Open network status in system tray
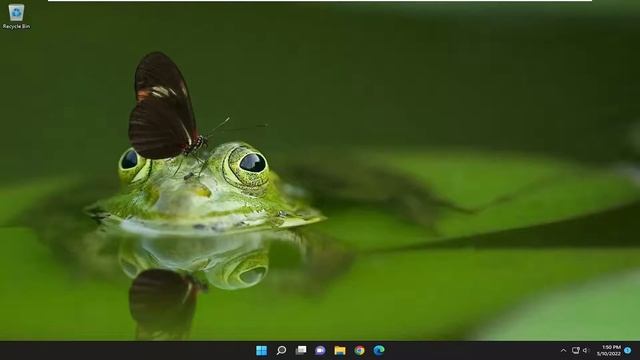This screenshot has height=360, width=640. (x=576, y=350)
